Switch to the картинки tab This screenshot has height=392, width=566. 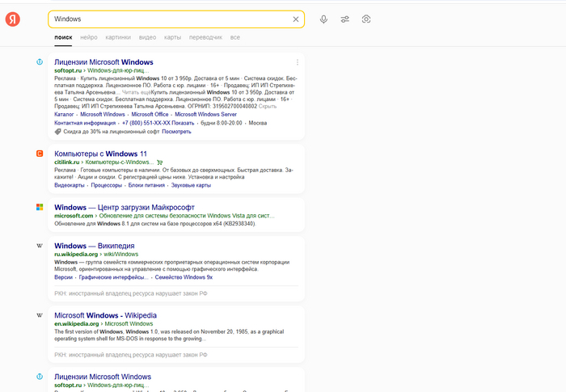(118, 37)
